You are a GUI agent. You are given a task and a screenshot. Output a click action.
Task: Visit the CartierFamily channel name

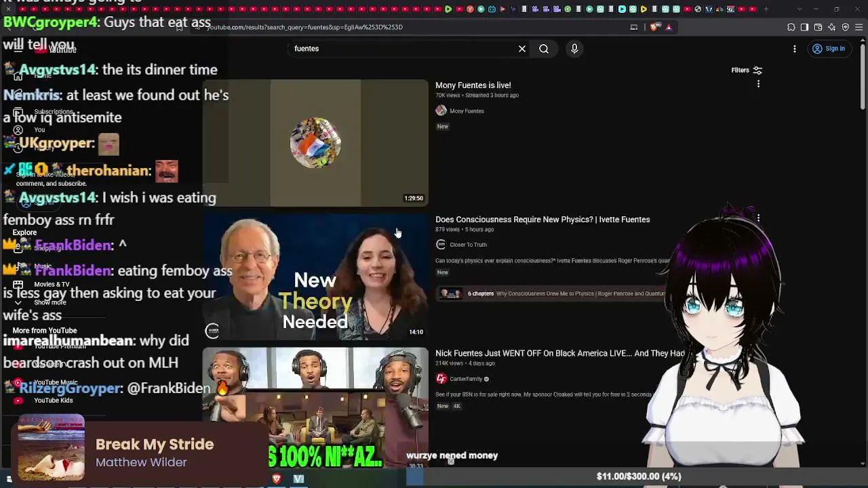(466, 379)
